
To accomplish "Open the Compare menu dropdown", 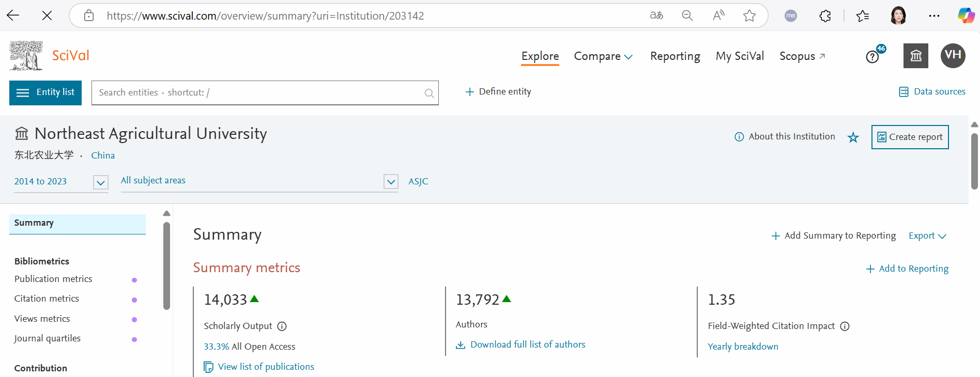I will (x=603, y=56).
